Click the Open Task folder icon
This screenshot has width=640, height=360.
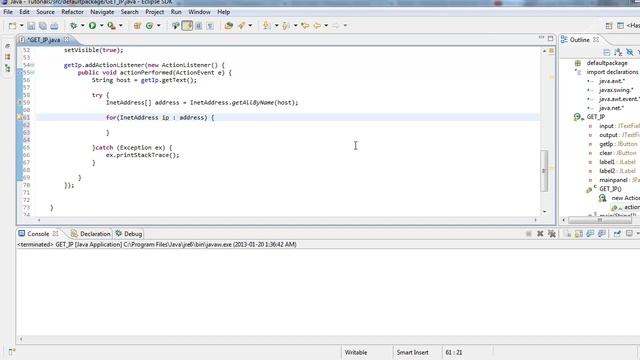[229, 26]
